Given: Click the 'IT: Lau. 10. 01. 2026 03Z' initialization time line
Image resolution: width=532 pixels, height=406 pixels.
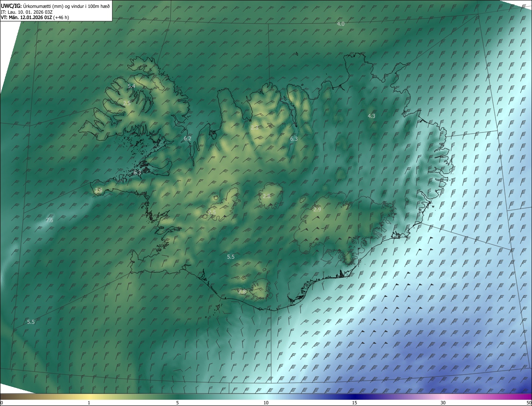Looking at the screenshot, I should [27, 12].
